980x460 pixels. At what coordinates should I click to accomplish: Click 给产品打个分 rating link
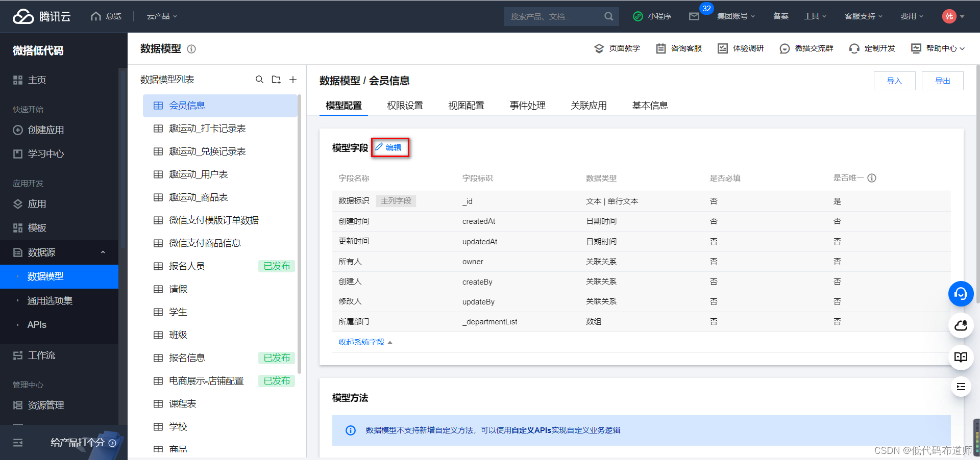[x=83, y=443]
